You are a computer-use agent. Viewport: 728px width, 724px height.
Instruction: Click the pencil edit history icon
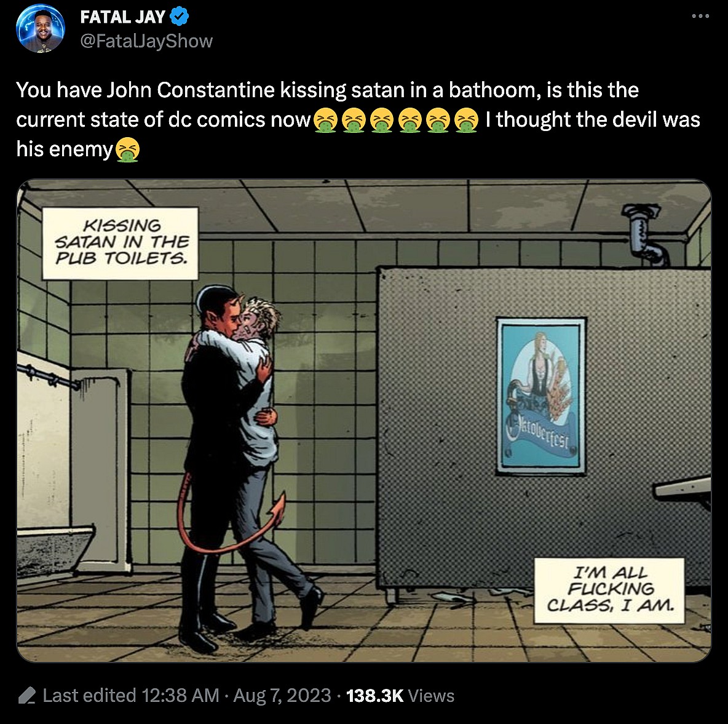pos(26,696)
